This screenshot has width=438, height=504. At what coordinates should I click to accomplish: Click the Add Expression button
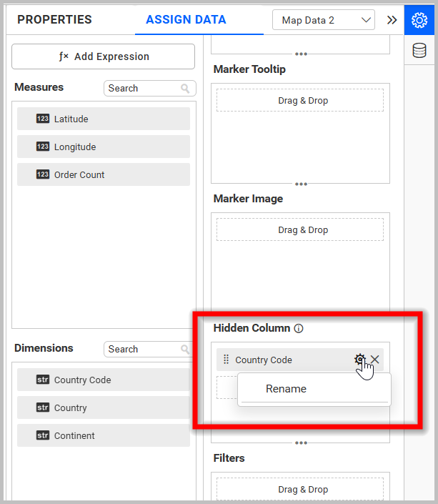point(103,56)
